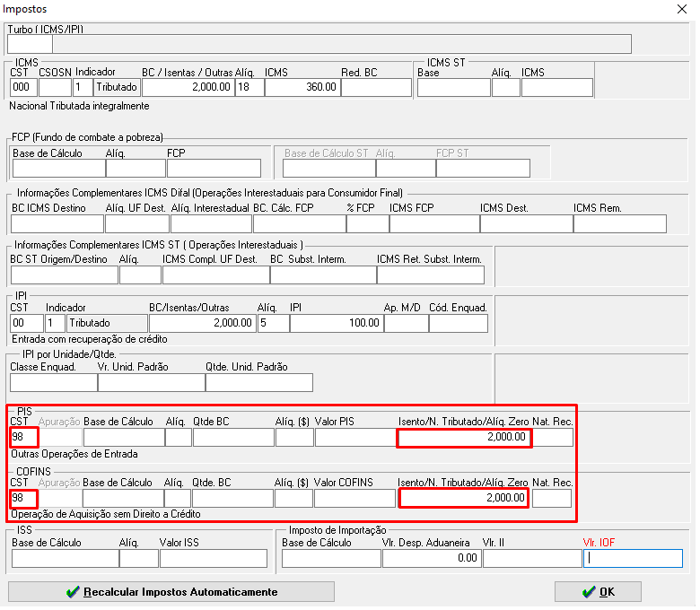Confirm with the OK button
The image size is (700, 610).
click(x=598, y=592)
